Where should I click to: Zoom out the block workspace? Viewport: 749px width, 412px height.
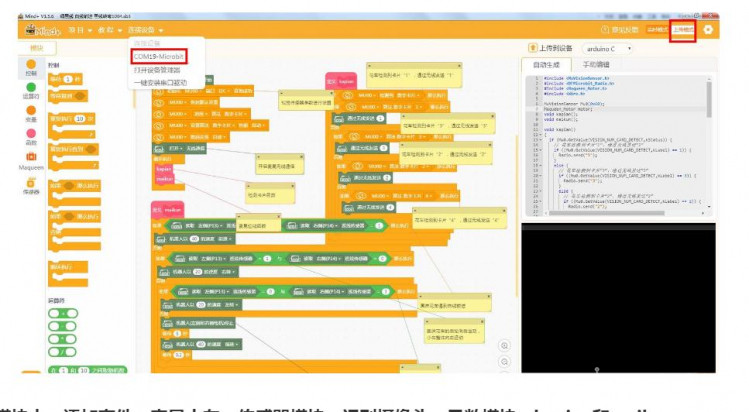[504, 361]
